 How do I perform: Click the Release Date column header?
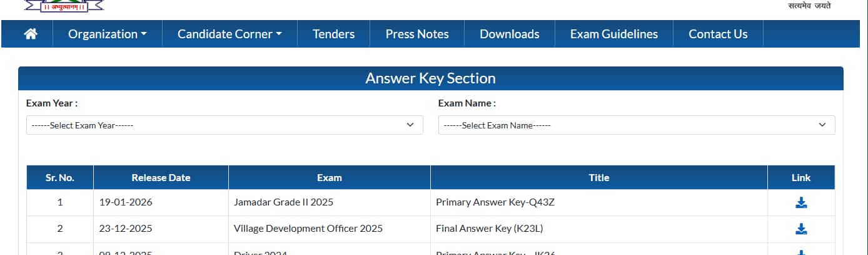pyautogui.click(x=161, y=177)
